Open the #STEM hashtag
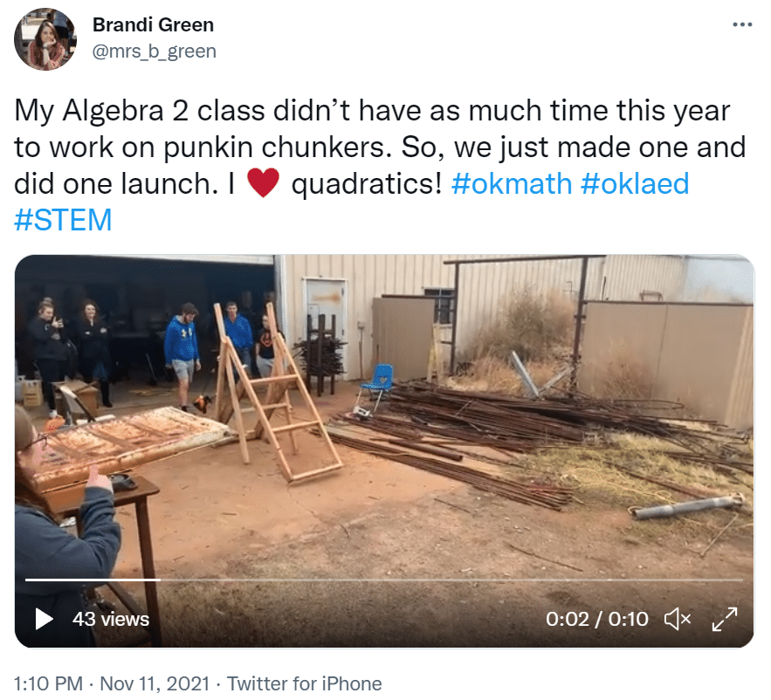Viewport: 771px width, 700px height. click(63, 220)
